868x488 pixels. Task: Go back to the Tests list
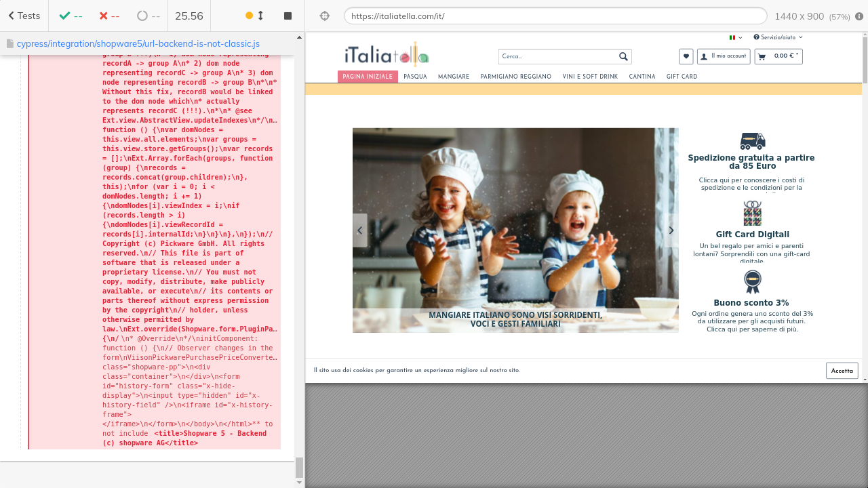tap(24, 16)
